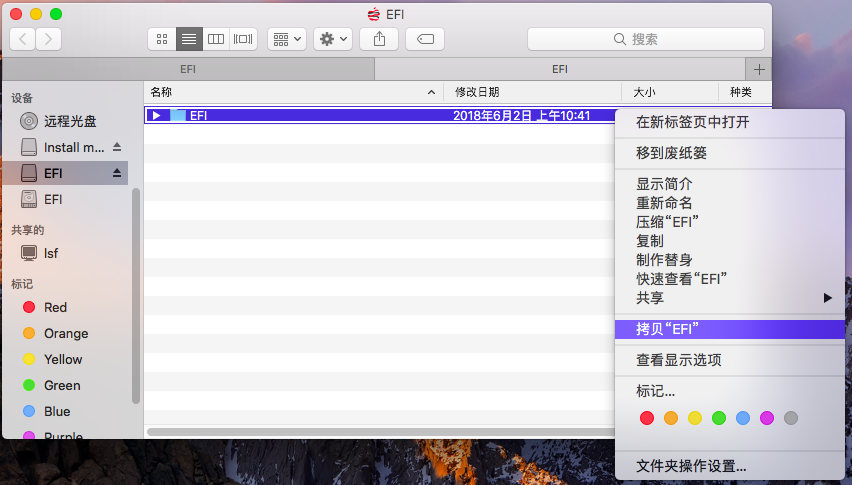
Task: Click the sidebar vertical scrollbar
Action: 136,296
